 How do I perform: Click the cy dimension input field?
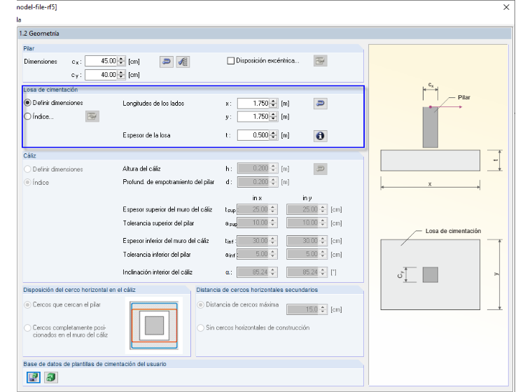click(x=101, y=75)
